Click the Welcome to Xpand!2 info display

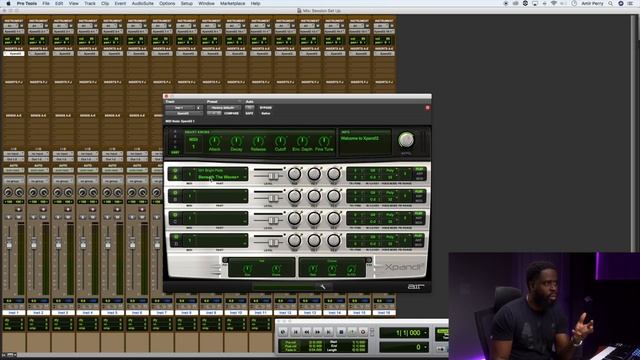(365, 142)
